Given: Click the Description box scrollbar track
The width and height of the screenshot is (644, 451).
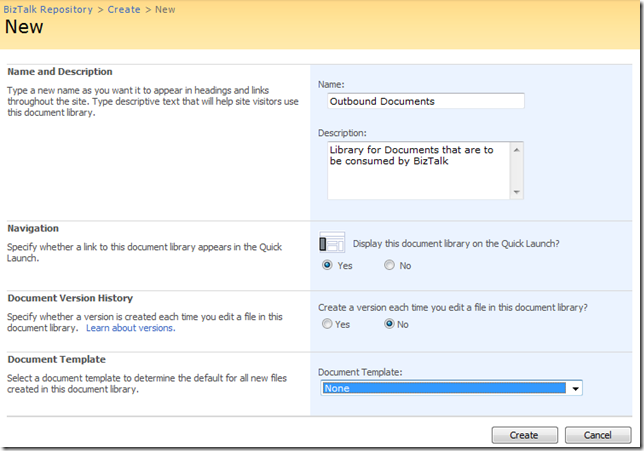Looking at the screenshot, I should (x=517, y=171).
